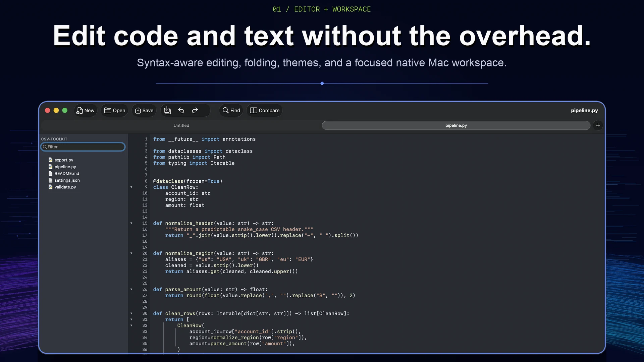Switch to the Untitled tab

(181, 125)
